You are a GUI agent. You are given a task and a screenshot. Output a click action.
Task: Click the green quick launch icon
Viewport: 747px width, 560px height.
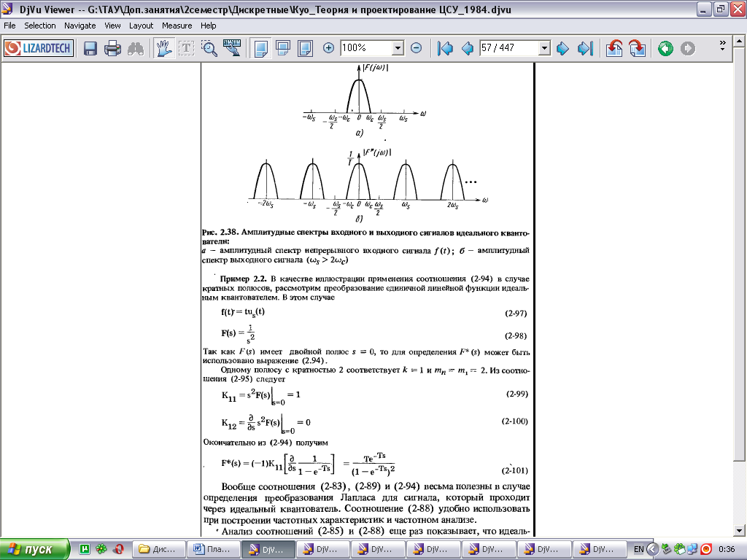(85, 549)
